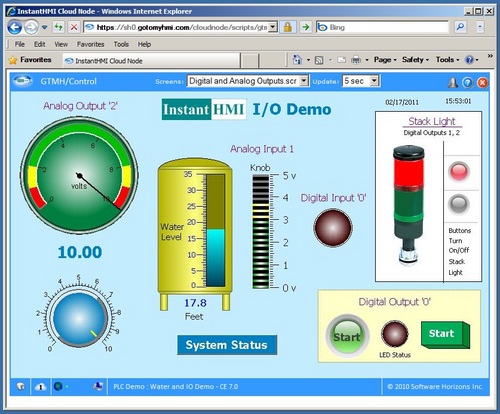The image size is (500, 414).
Task: Click the Print icon
Action: coord(356,60)
